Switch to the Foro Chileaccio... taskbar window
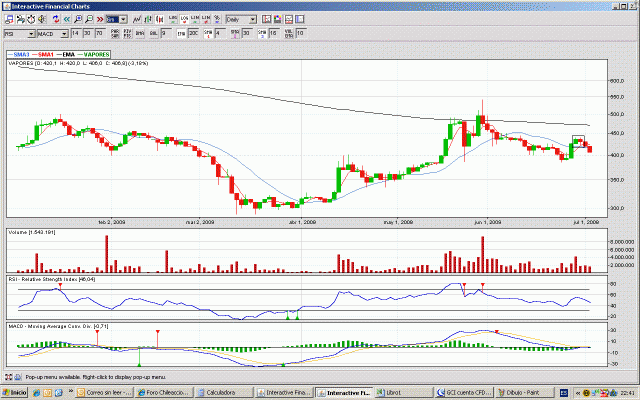This screenshot has height=400, width=640. [x=164, y=392]
